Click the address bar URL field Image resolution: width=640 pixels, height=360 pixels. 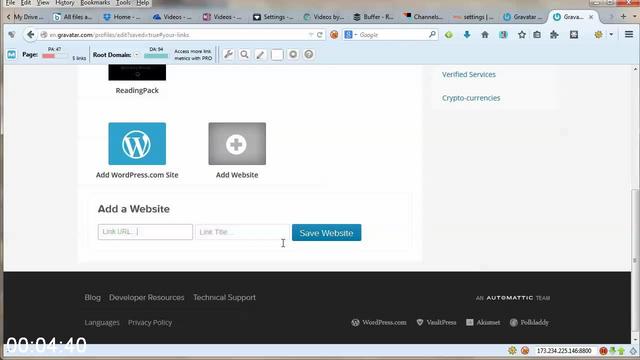(176, 35)
